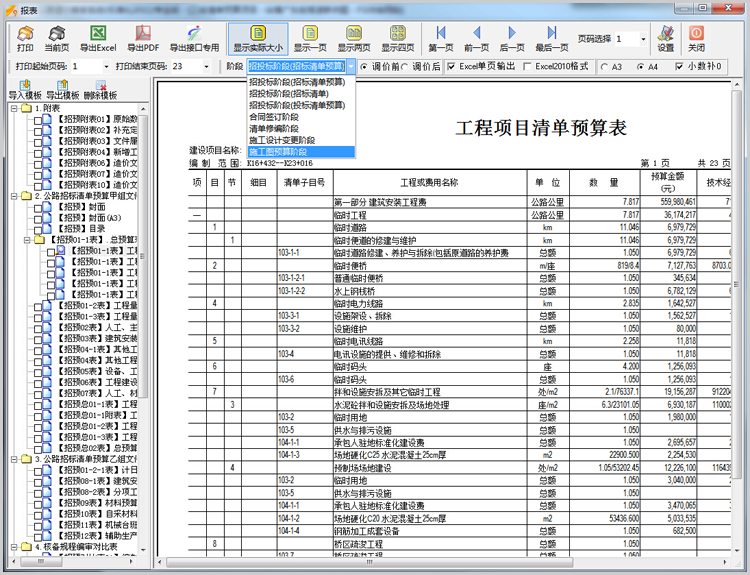The image size is (750, 575).
Task: Click document icon of 【招预附表01】原始数
Action: [x=46, y=119]
